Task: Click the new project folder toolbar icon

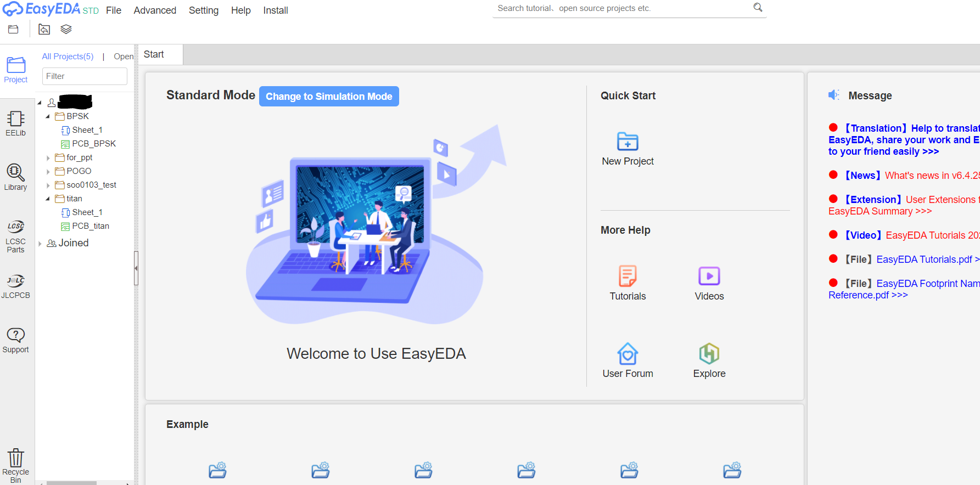Action: click(13, 29)
